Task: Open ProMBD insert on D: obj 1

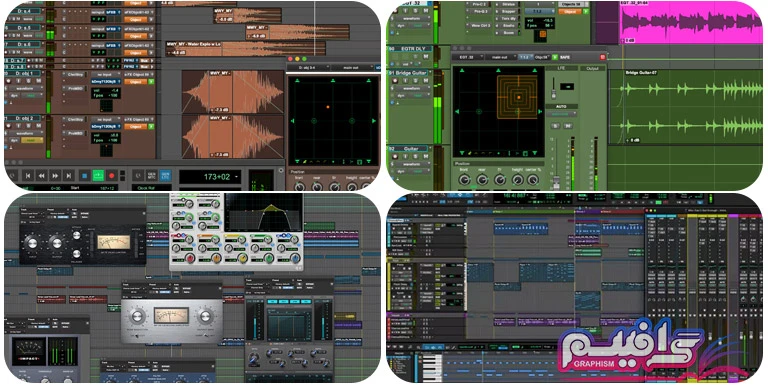Action: point(75,89)
